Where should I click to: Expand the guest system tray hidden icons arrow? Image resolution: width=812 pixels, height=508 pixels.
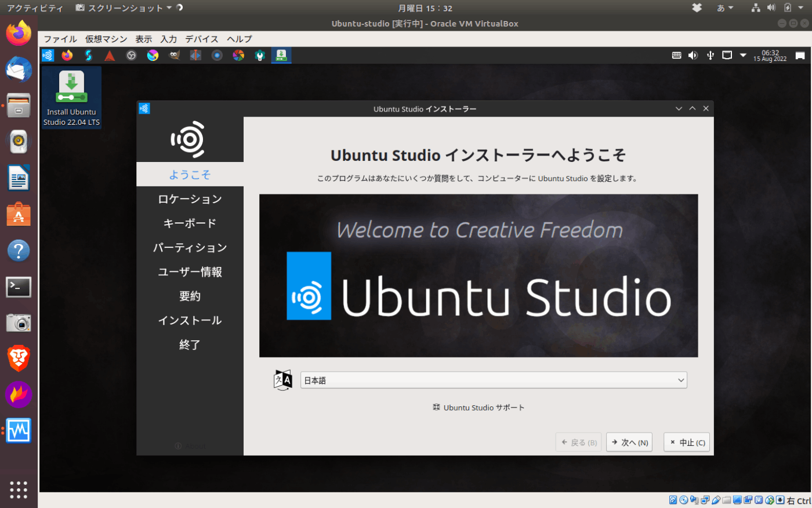[743, 55]
